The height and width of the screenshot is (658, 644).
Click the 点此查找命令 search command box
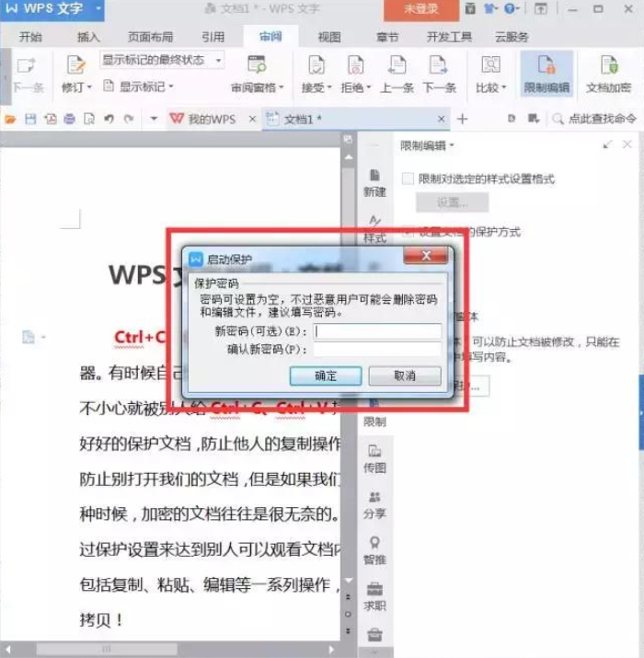click(x=596, y=120)
